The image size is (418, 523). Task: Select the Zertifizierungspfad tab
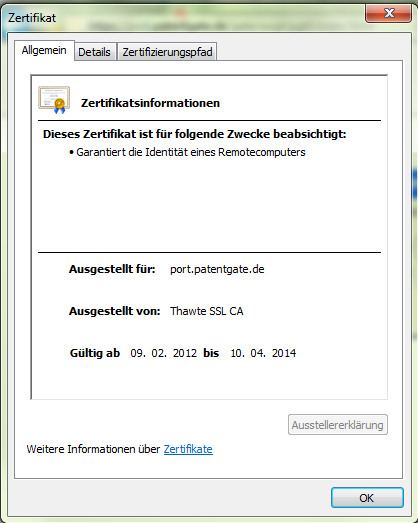point(167,52)
